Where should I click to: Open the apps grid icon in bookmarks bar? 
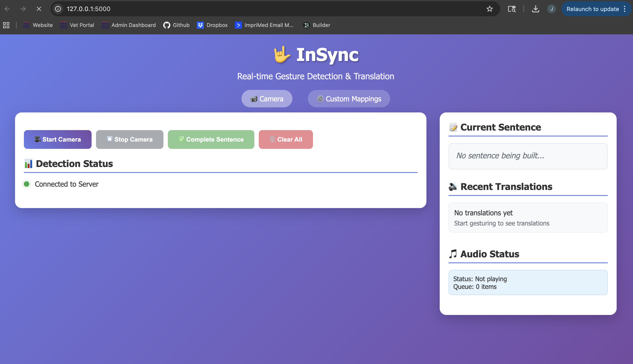pyautogui.click(x=6, y=25)
